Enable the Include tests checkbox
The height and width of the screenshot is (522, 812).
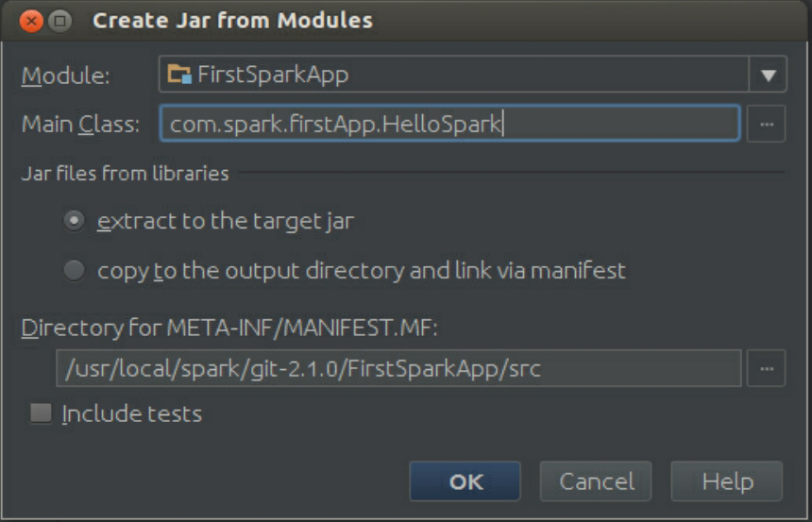[42, 413]
